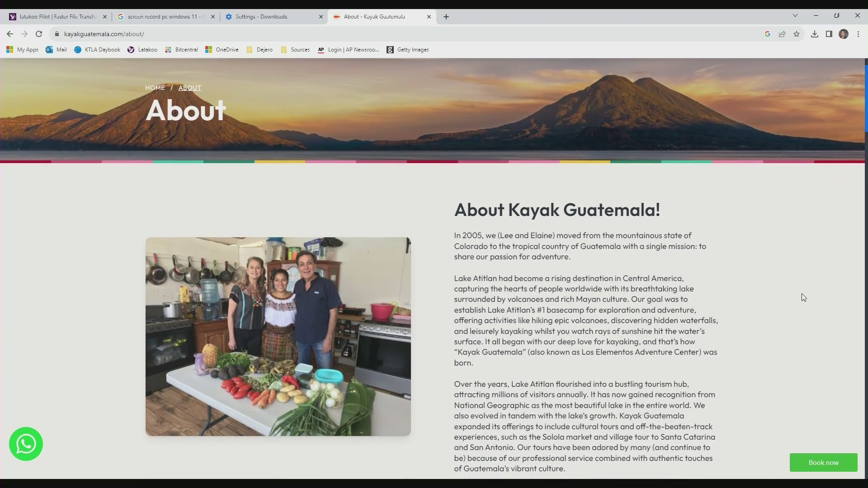Open the downloads icon in toolbar

(815, 34)
